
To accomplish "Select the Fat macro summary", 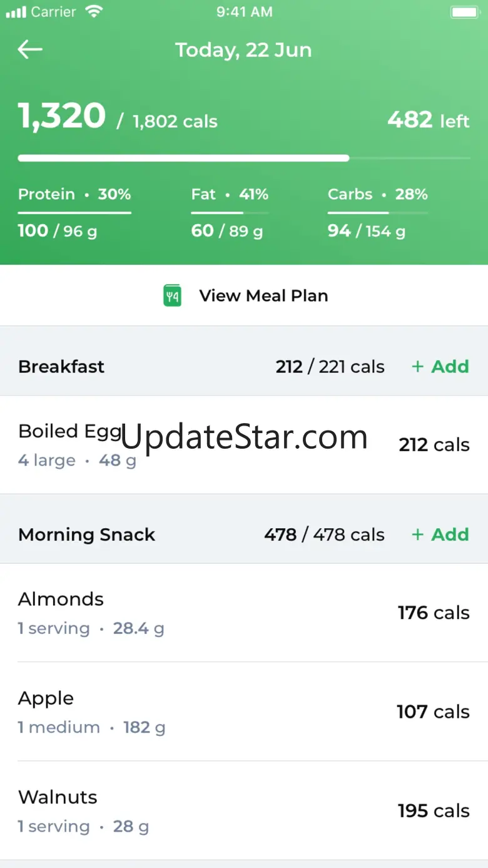I will [229, 213].
